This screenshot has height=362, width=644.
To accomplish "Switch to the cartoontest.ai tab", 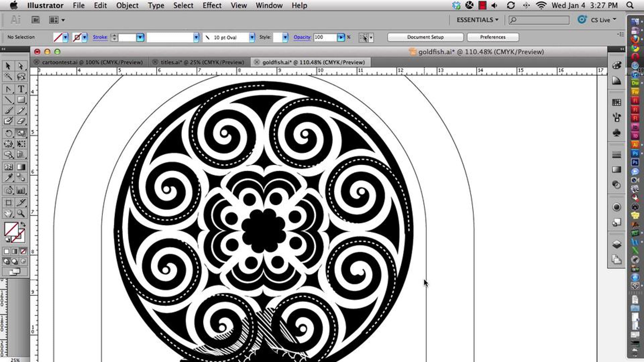I will click(92, 62).
